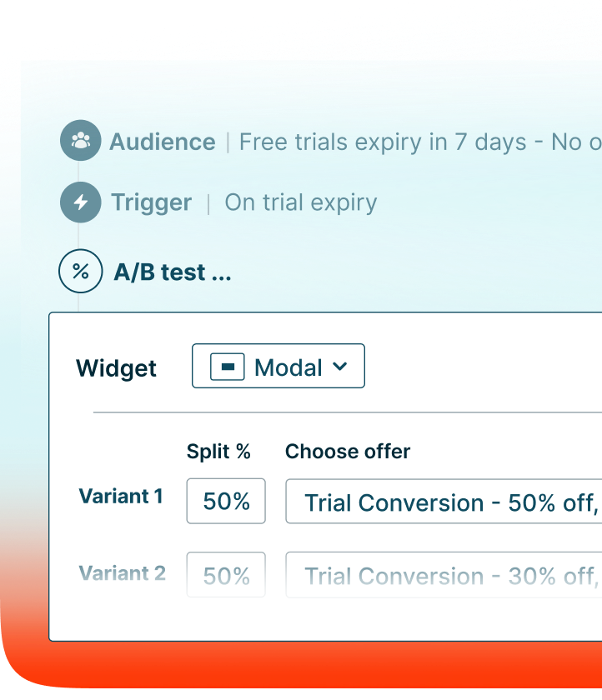Open the Audience node via its circular icon
The width and height of the screenshot is (602, 700).
coord(80,141)
